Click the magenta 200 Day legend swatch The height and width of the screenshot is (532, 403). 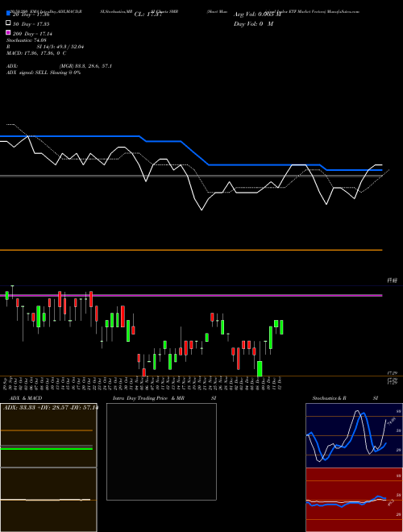[x=8, y=32]
